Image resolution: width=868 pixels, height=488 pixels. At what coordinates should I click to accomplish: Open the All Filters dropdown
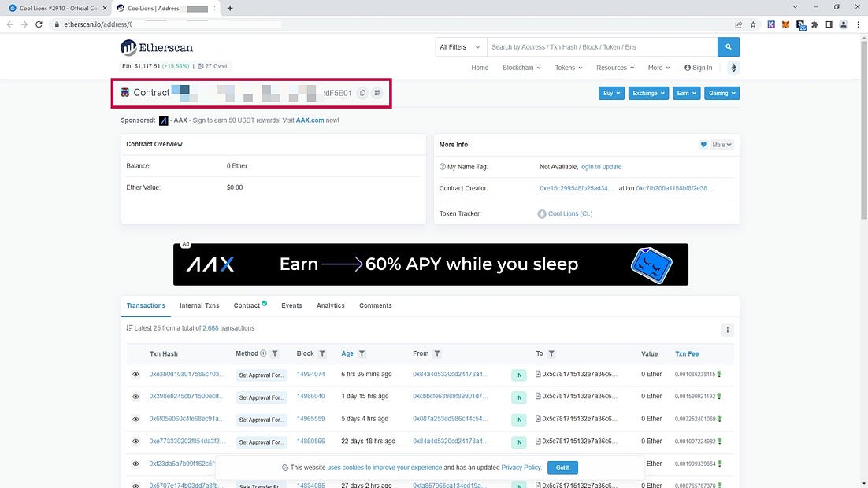(460, 47)
